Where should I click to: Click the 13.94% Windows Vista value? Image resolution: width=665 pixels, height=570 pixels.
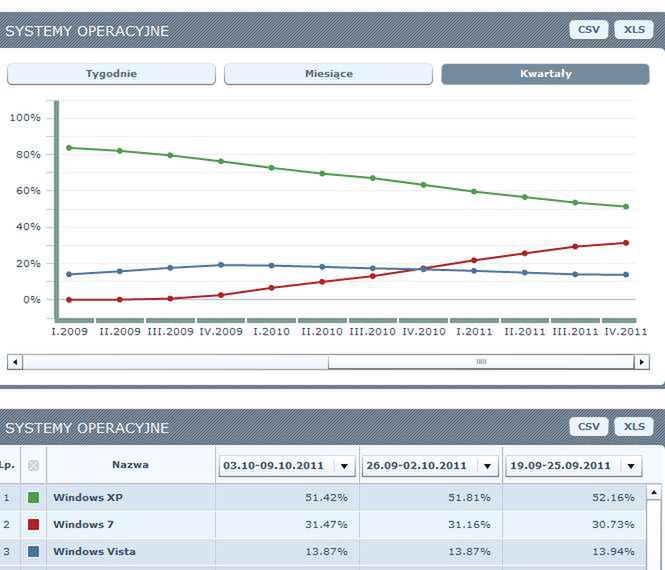pos(613,551)
